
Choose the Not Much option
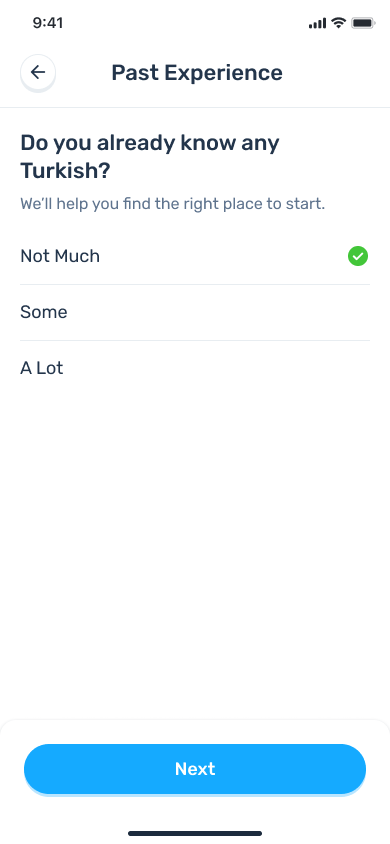tap(195, 256)
